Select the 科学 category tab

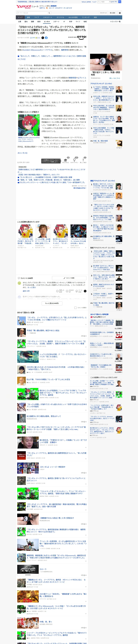click(71, 21)
